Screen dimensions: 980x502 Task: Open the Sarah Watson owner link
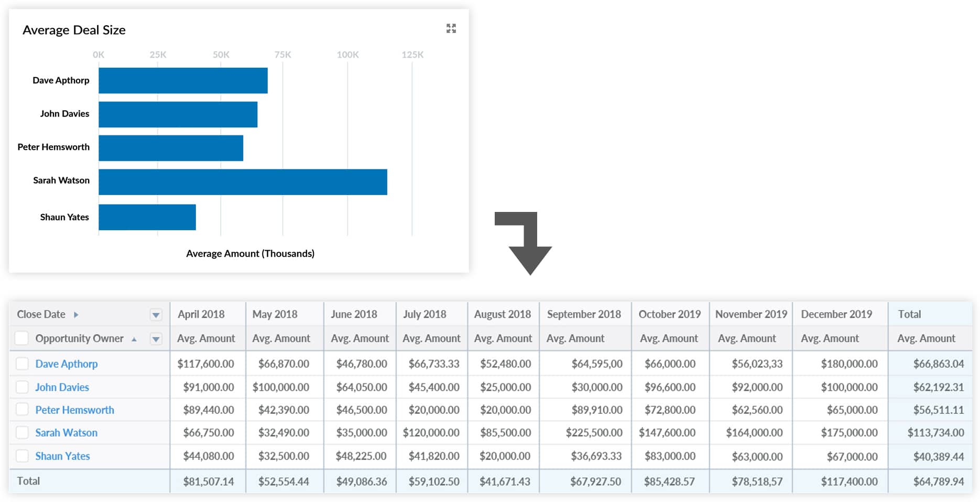(66, 433)
